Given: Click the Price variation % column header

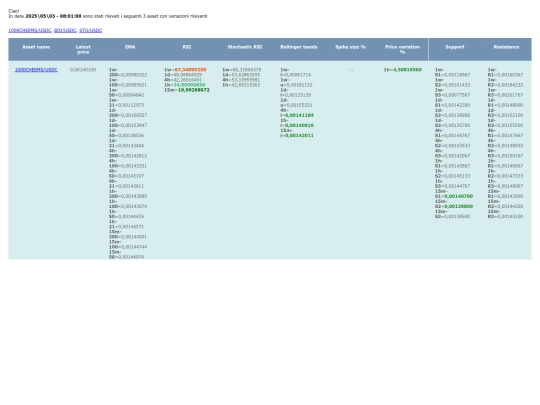Looking at the screenshot, I should click(402, 49).
